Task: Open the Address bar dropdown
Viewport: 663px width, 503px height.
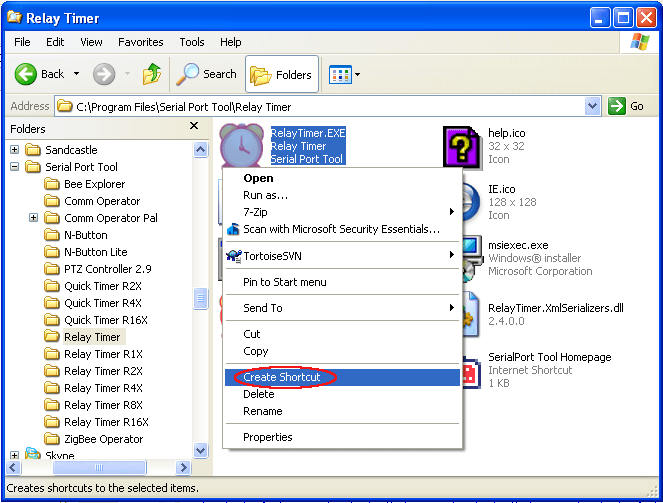Action: 592,106
